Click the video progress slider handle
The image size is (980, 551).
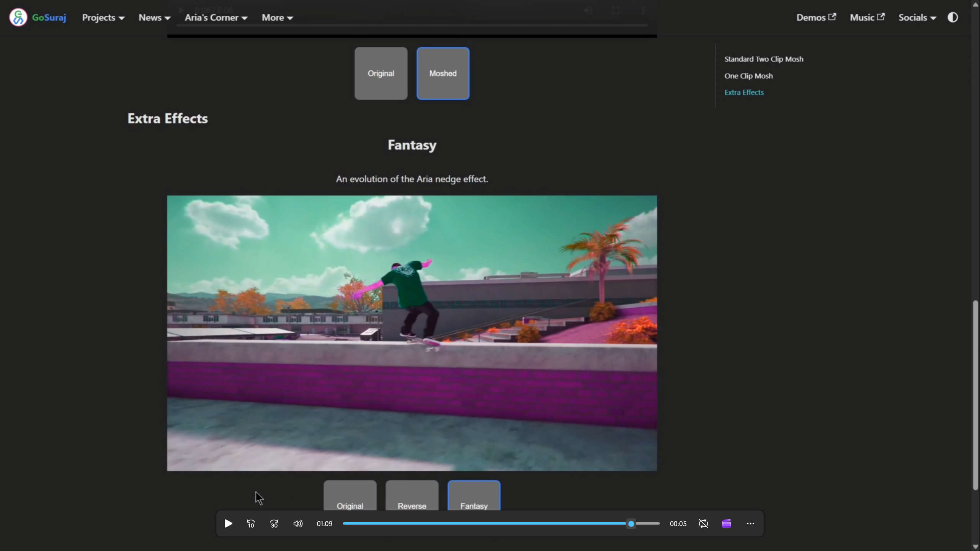pos(631,524)
